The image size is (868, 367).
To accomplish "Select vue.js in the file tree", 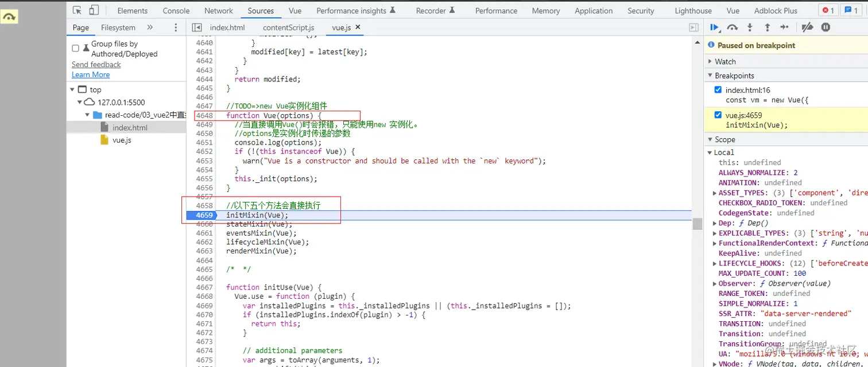I will click(122, 140).
